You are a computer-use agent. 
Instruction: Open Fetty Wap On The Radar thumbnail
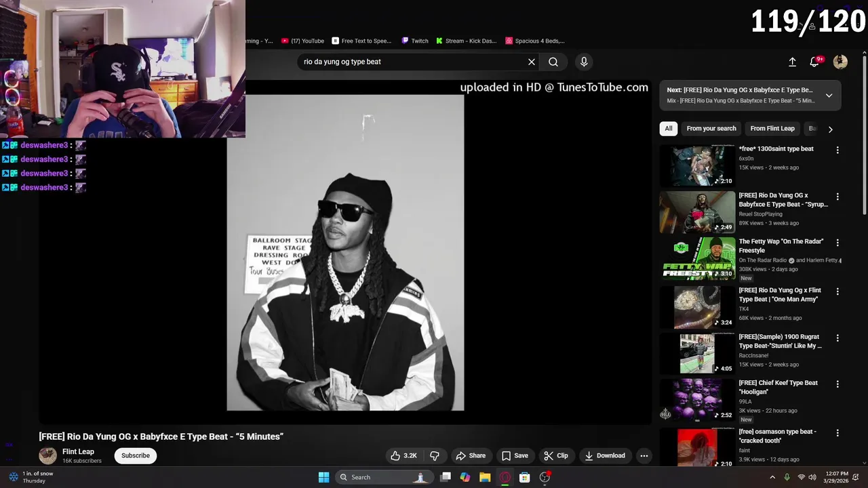tap(697, 258)
